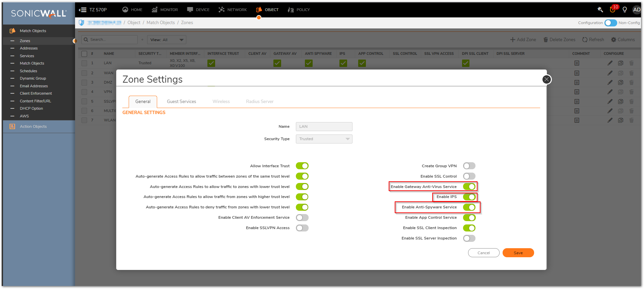Edit the DMZ zone with pencil icon
644x289 pixels.
[610, 82]
